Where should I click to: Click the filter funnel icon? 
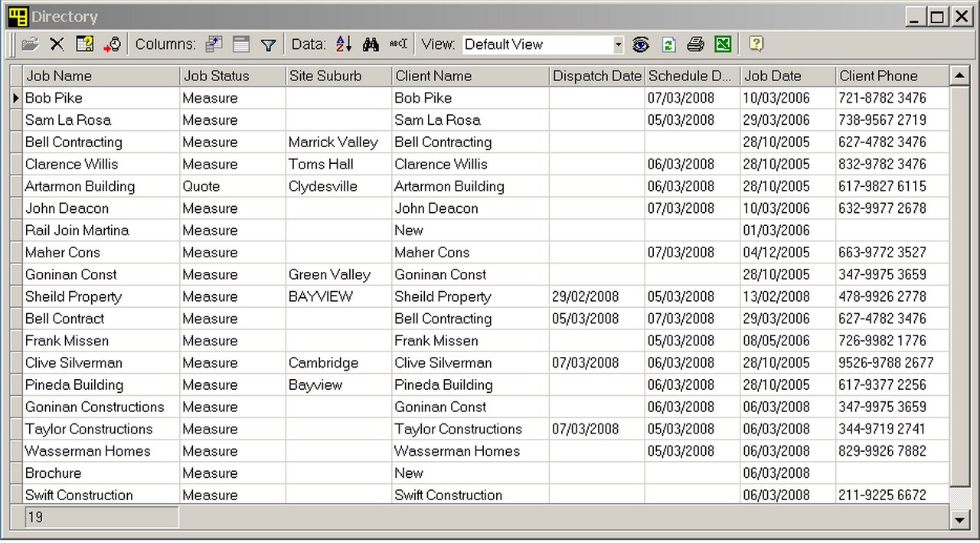point(268,45)
